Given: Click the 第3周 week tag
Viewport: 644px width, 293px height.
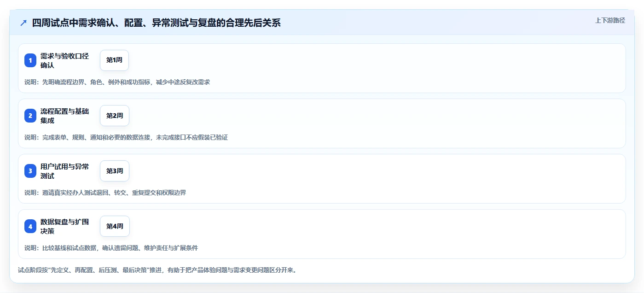Looking at the screenshot, I should [x=115, y=171].
